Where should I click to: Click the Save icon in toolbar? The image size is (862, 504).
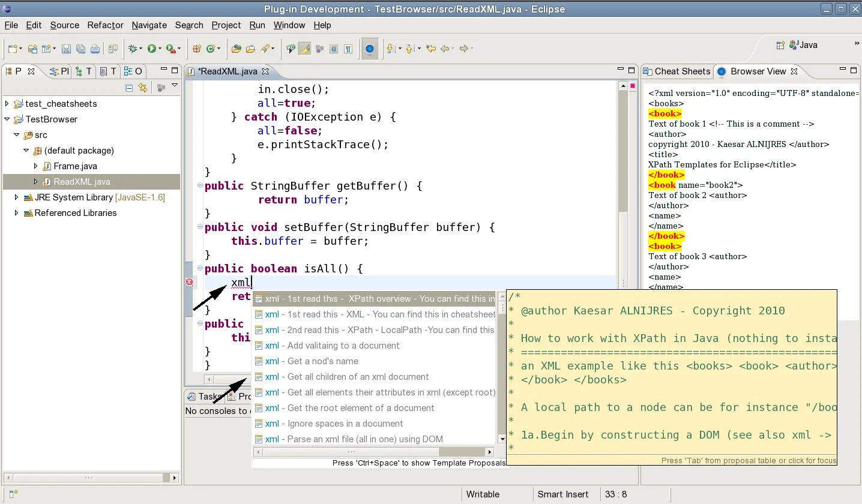(66, 49)
